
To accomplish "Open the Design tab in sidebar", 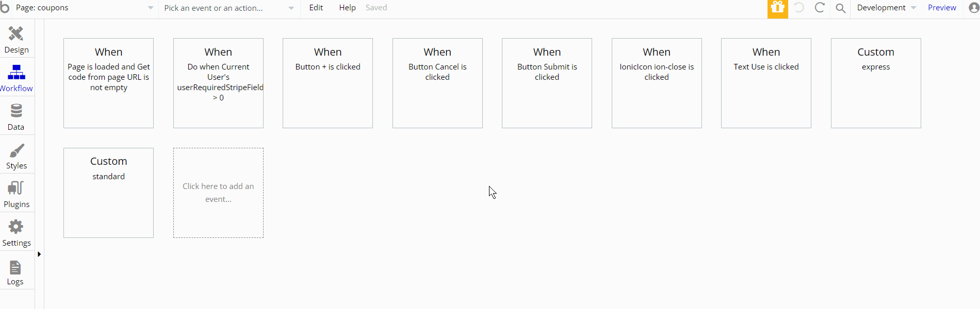I will 17,40.
